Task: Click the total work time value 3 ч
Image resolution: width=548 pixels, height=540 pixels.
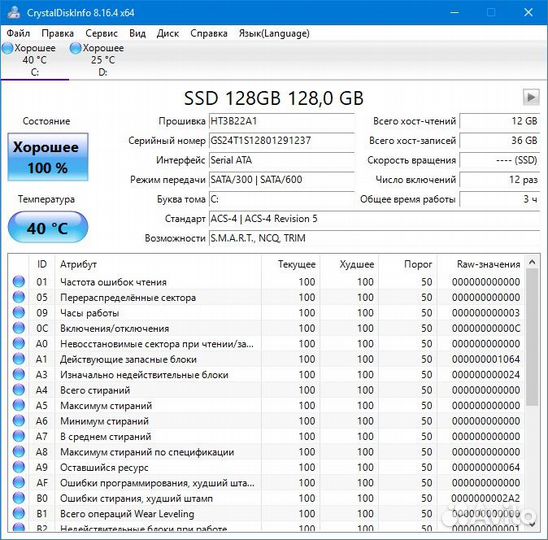Action: pyautogui.click(x=500, y=200)
